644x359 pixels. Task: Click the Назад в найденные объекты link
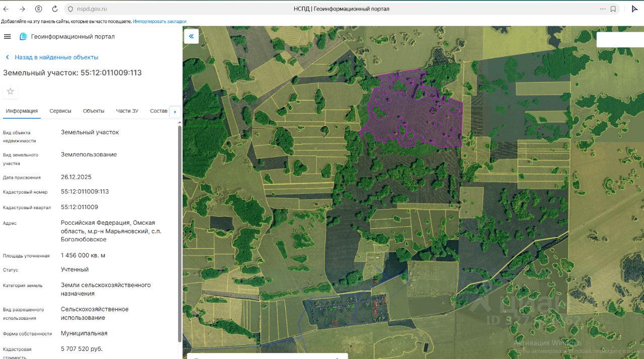click(x=56, y=57)
